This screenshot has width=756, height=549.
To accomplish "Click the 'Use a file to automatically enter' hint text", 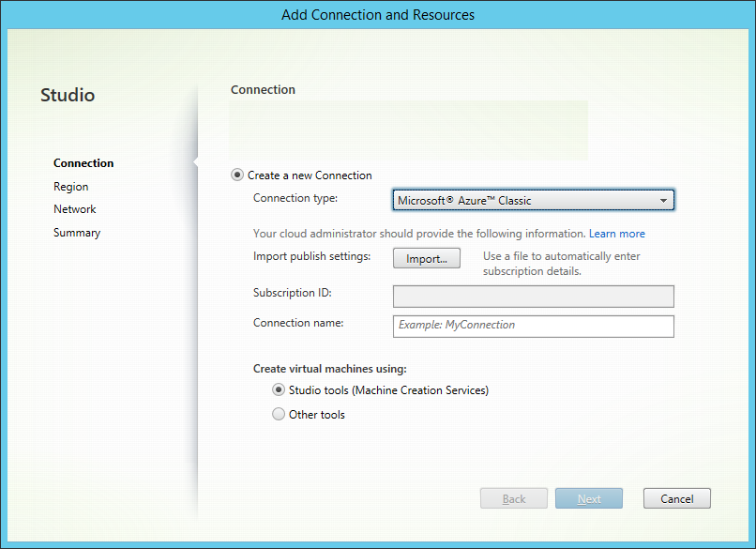I will pos(561,256).
